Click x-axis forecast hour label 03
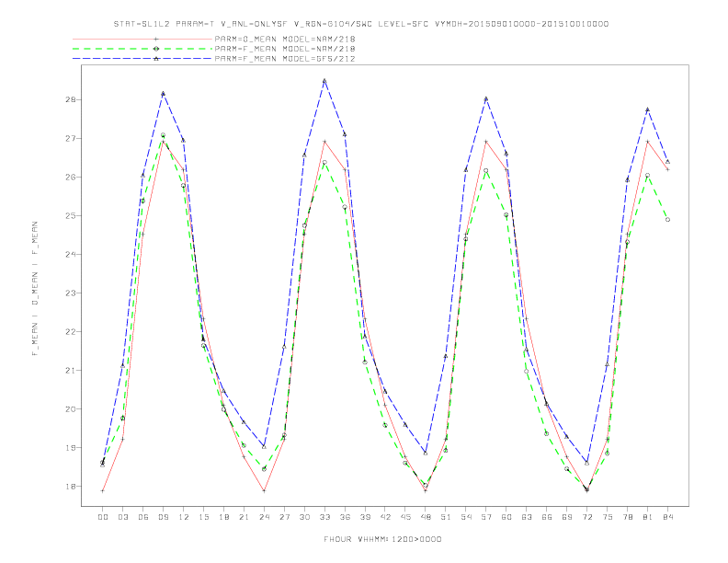 pyautogui.click(x=122, y=517)
